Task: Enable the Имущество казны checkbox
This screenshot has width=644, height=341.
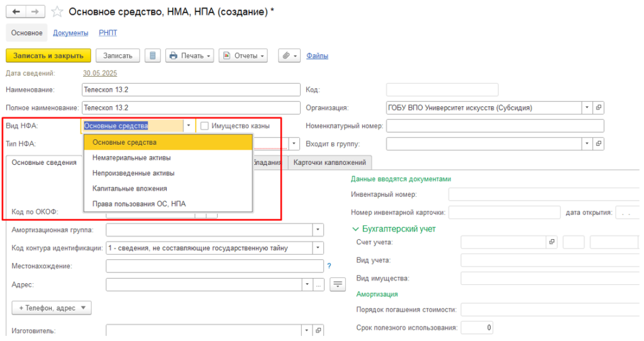Action: click(204, 126)
